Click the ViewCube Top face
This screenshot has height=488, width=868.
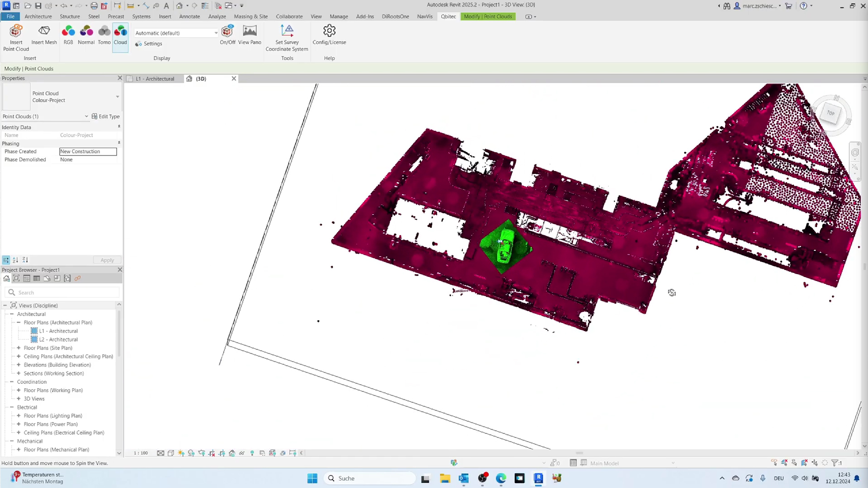pyautogui.click(x=830, y=113)
